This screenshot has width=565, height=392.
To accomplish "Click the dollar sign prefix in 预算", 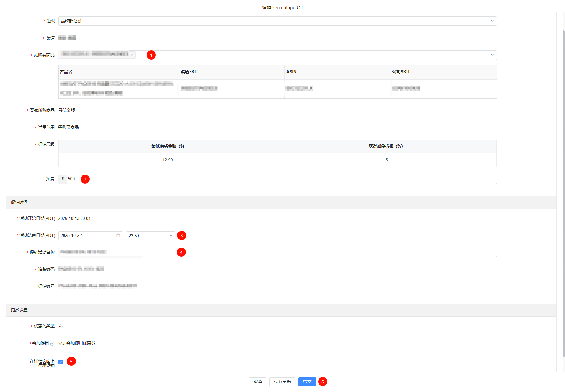I will pyautogui.click(x=63, y=179).
